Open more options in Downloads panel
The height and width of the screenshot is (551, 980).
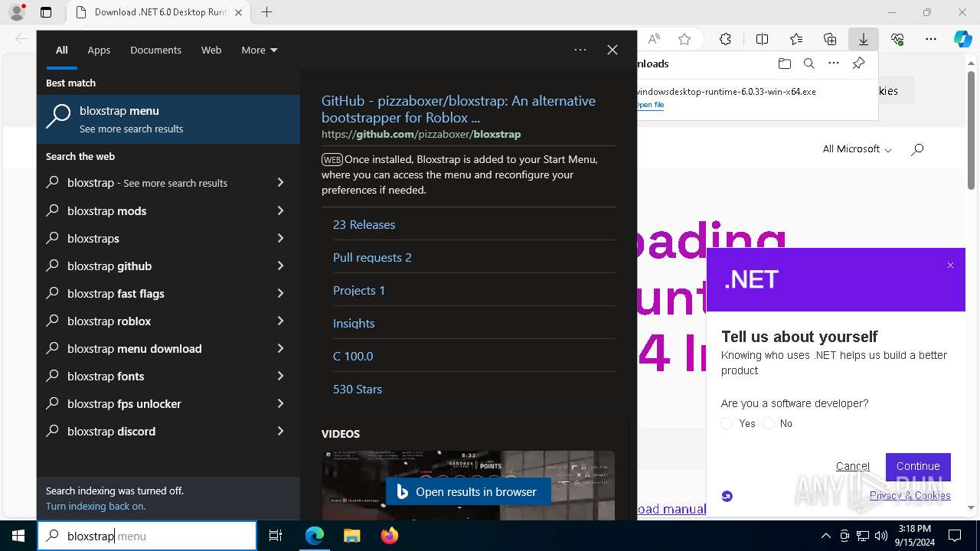[834, 64]
